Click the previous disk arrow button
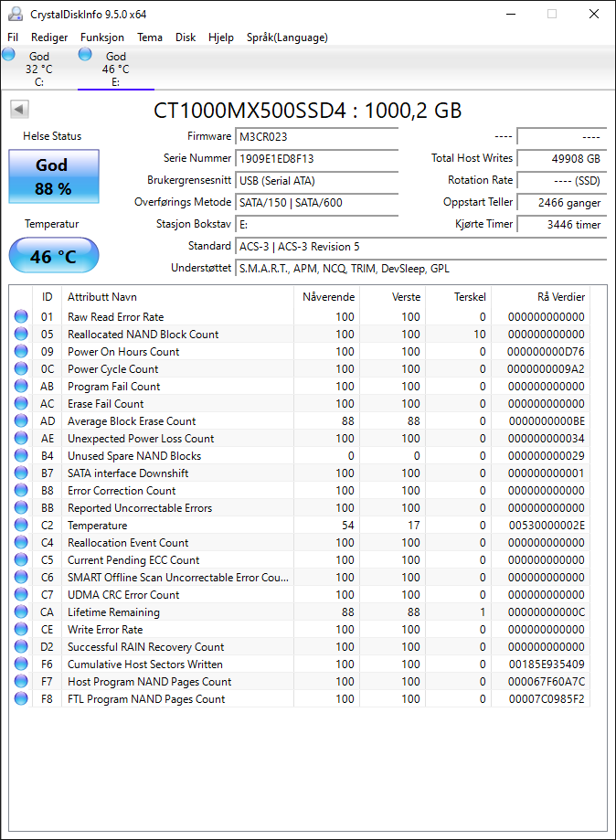This screenshot has height=840, width=616. coord(19,110)
